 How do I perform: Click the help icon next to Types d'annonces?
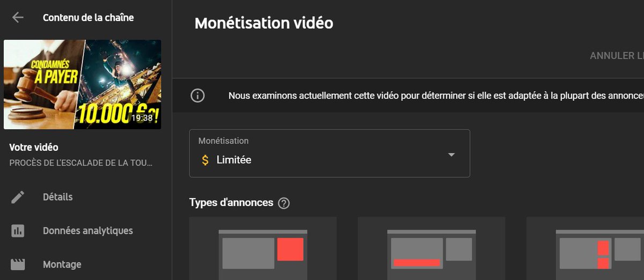coord(284,203)
